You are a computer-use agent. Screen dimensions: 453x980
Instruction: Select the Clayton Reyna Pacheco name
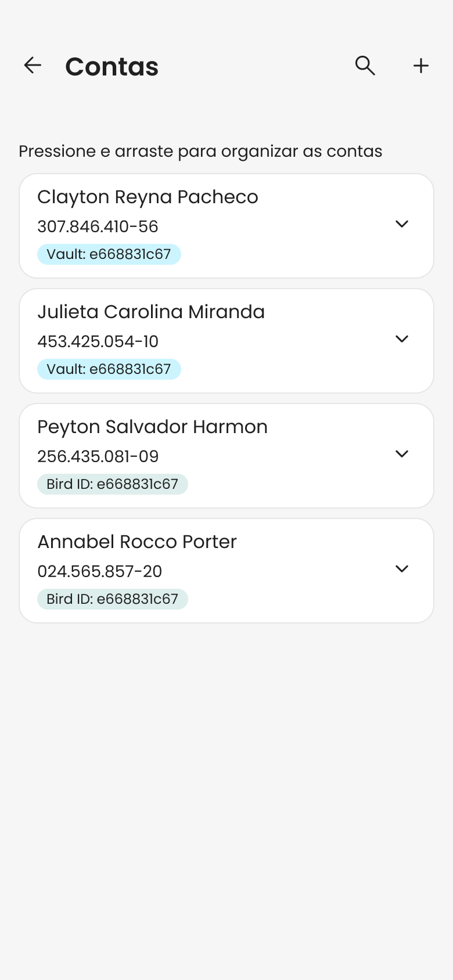148,197
